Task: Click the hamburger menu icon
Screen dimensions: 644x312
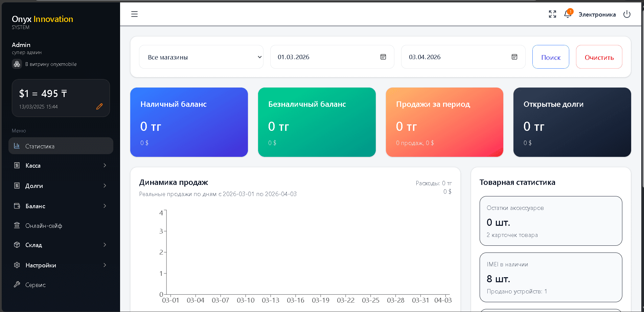Action: pyautogui.click(x=134, y=14)
